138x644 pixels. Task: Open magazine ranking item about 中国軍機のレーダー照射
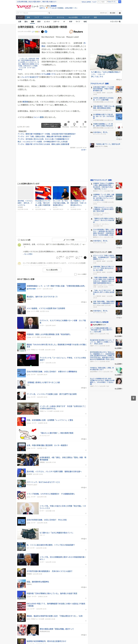tap(104, 197)
